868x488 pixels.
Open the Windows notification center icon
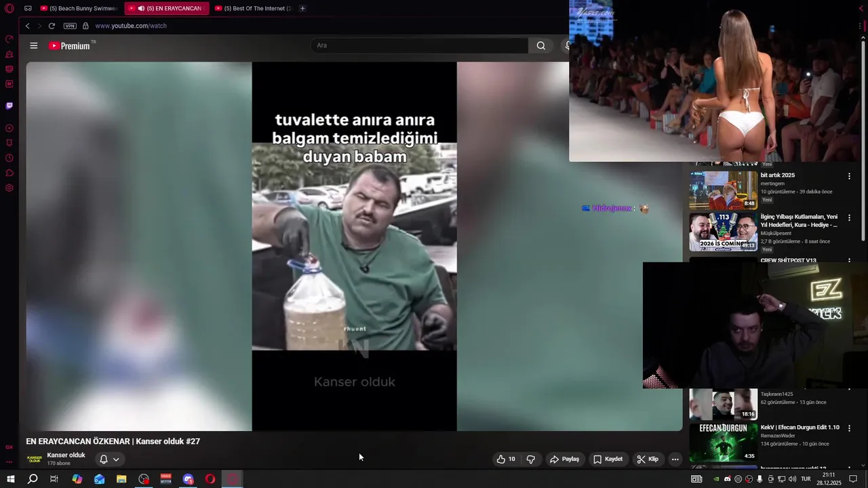pos(854,479)
